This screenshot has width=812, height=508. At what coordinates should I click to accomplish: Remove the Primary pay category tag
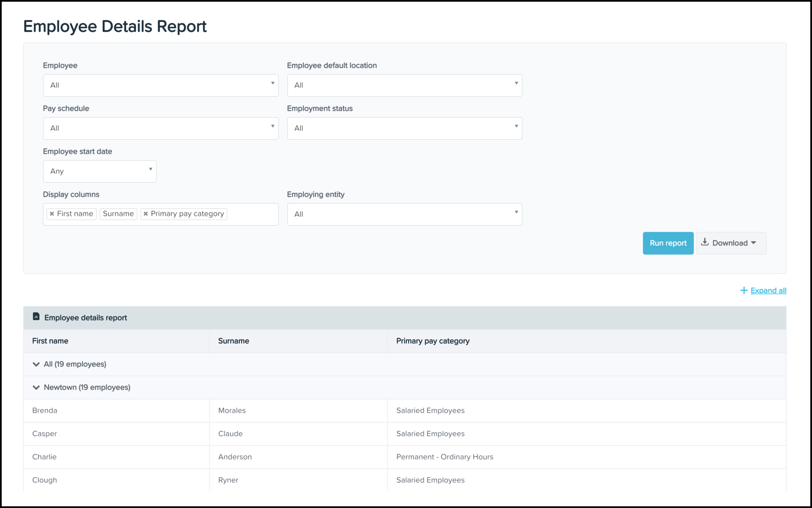point(146,214)
